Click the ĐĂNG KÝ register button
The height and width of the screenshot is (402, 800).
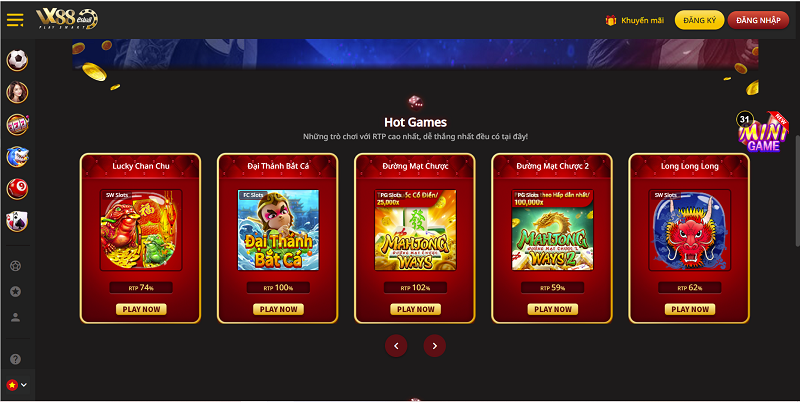tap(699, 20)
